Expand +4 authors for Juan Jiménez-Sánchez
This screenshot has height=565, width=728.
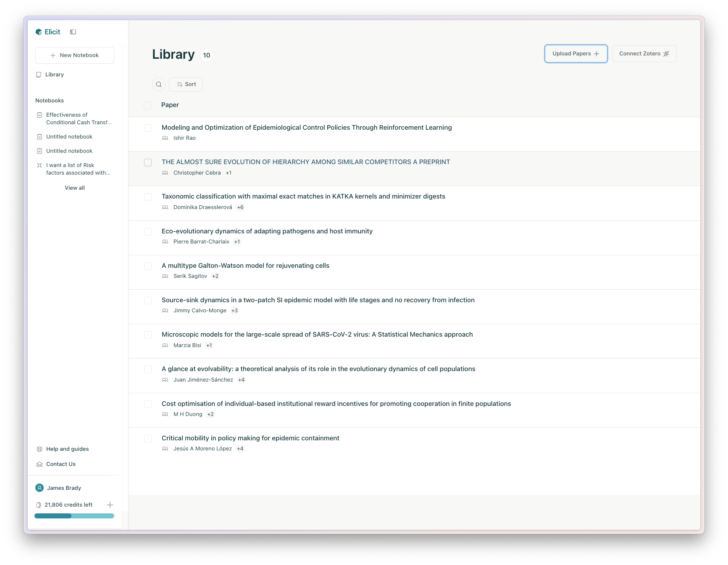click(x=241, y=380)
